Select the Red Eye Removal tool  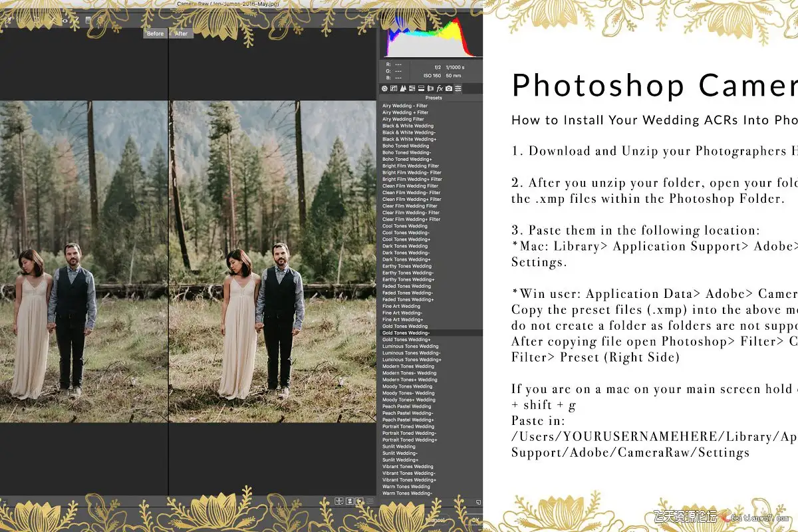click(65, 21)
